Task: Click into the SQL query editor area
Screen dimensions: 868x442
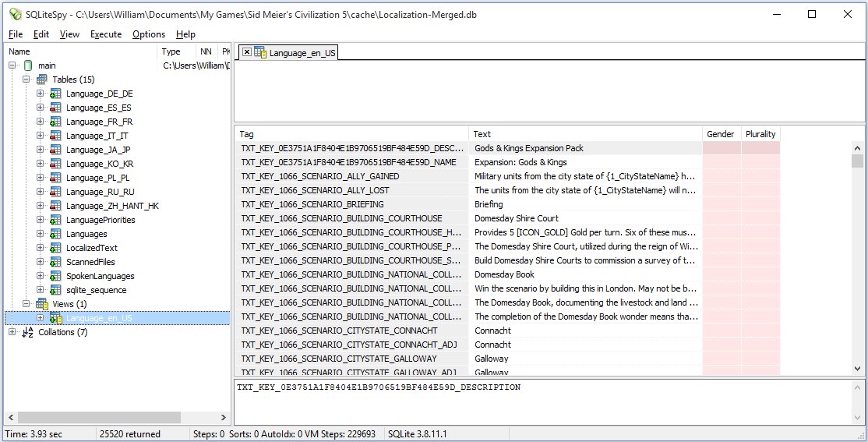Action: tap(549, 91)
